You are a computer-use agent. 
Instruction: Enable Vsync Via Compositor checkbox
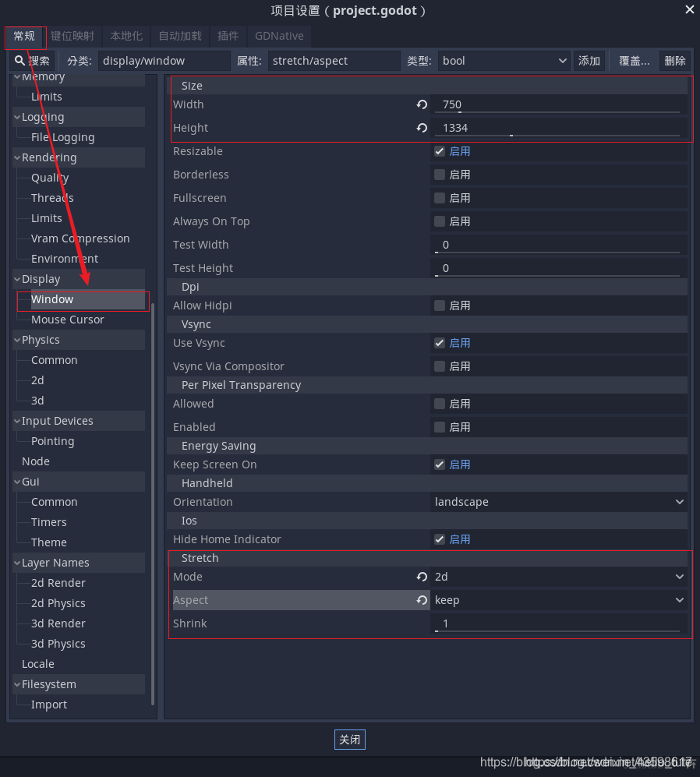pyautogui.click(x=439, y=366)
